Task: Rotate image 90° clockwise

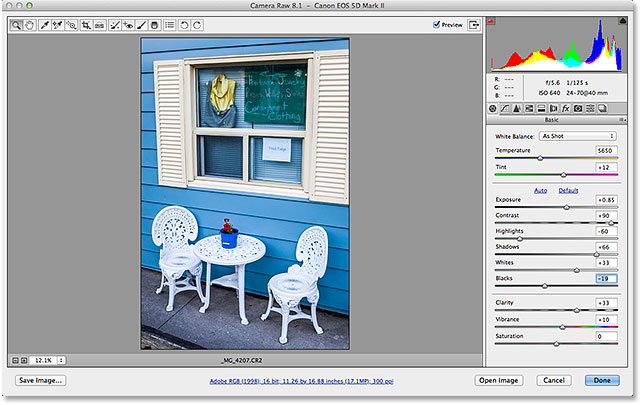Action: 199,24
